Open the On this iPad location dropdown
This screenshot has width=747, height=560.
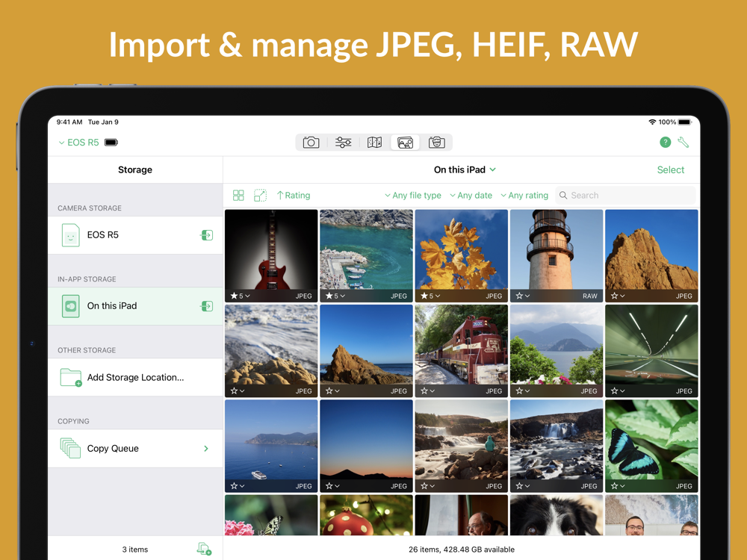[465, 169]
